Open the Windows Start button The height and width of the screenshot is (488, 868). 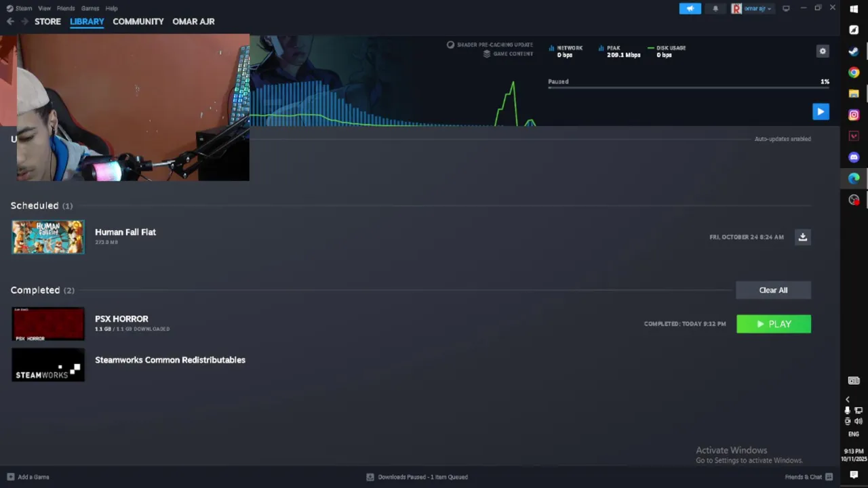click(854, 9)
